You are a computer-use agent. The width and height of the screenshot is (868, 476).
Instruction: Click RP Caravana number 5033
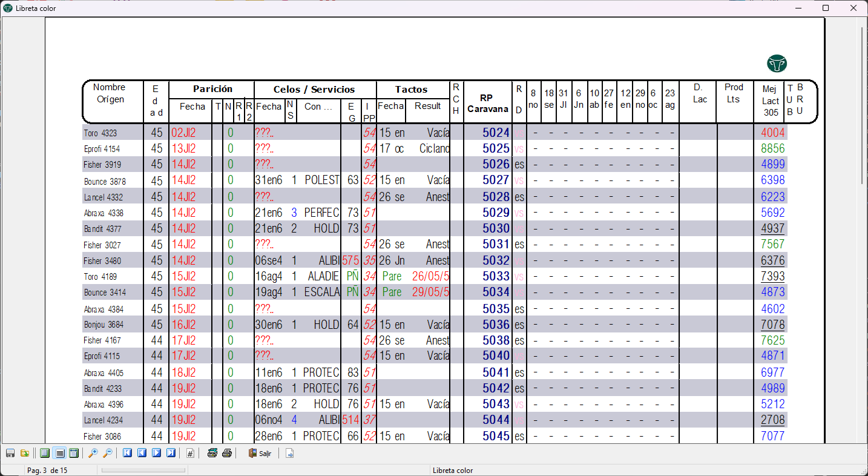click(x=496, y=276)
